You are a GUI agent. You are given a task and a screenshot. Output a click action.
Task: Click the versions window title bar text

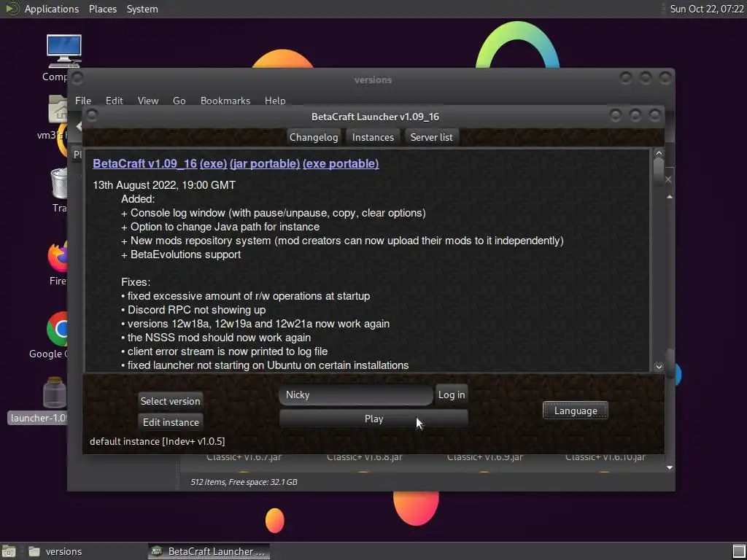click(373, 79)
